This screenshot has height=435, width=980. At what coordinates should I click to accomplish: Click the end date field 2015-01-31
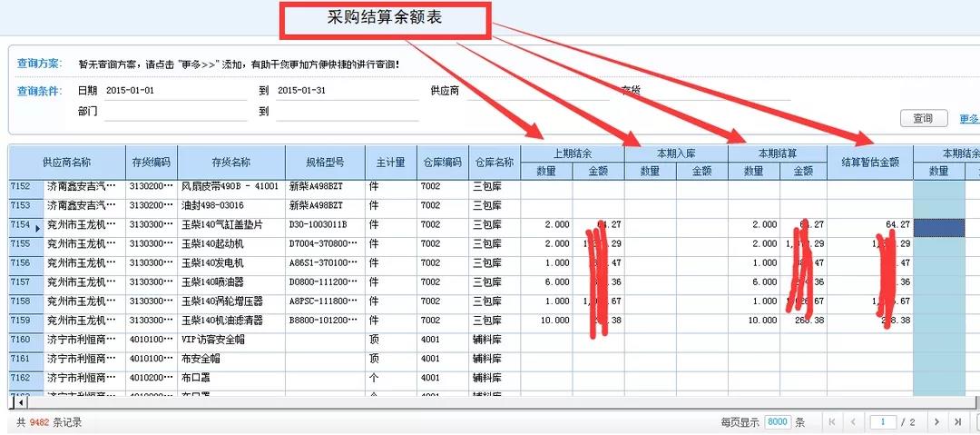(x=347, y=91)
